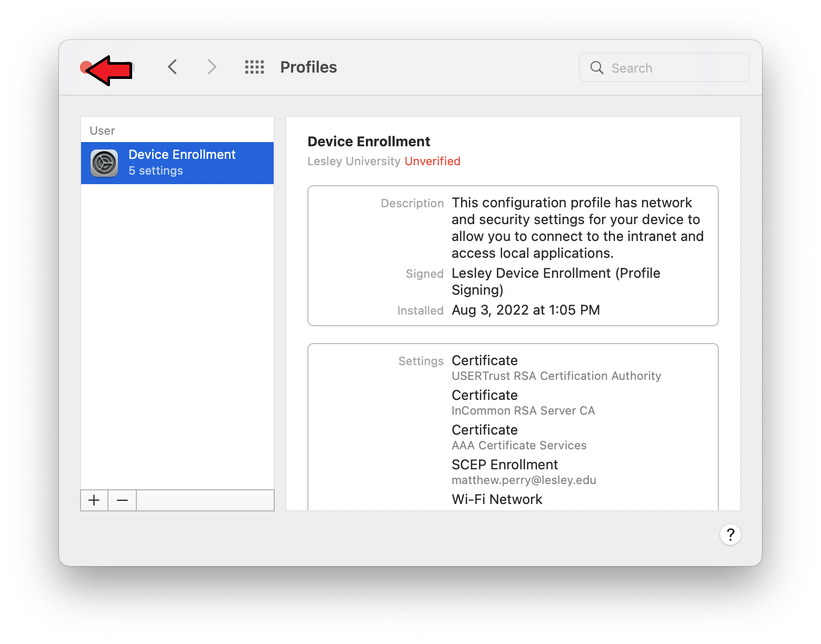Click Certificate above InCommon RSA entry
The image size is (821, 644).
click(x=485, y=395)
